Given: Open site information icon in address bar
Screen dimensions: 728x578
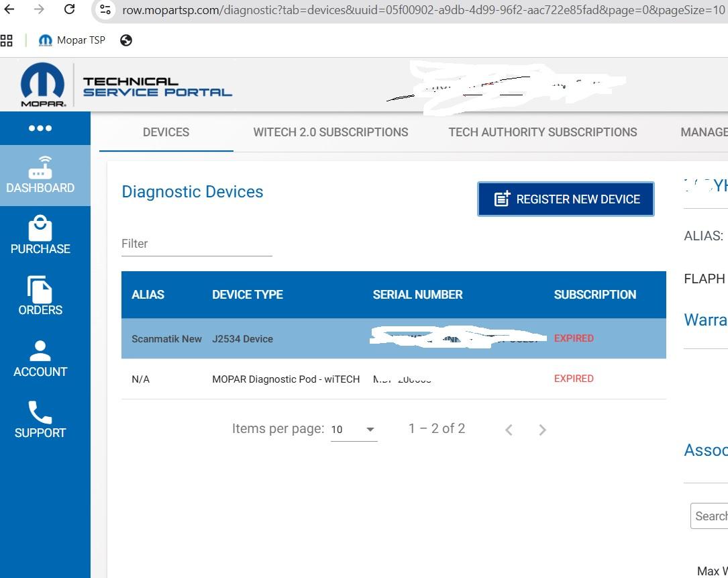Looking at the screenshot, I should click(x=105, y=9).
